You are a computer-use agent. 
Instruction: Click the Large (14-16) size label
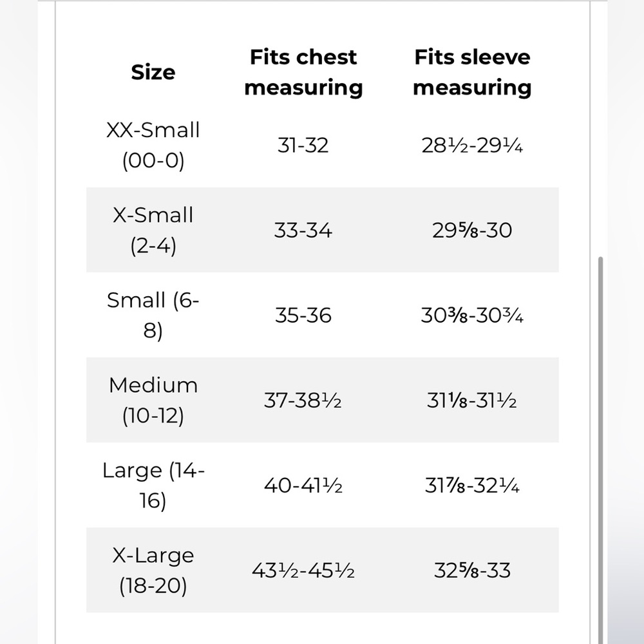[x=153, y=486]
